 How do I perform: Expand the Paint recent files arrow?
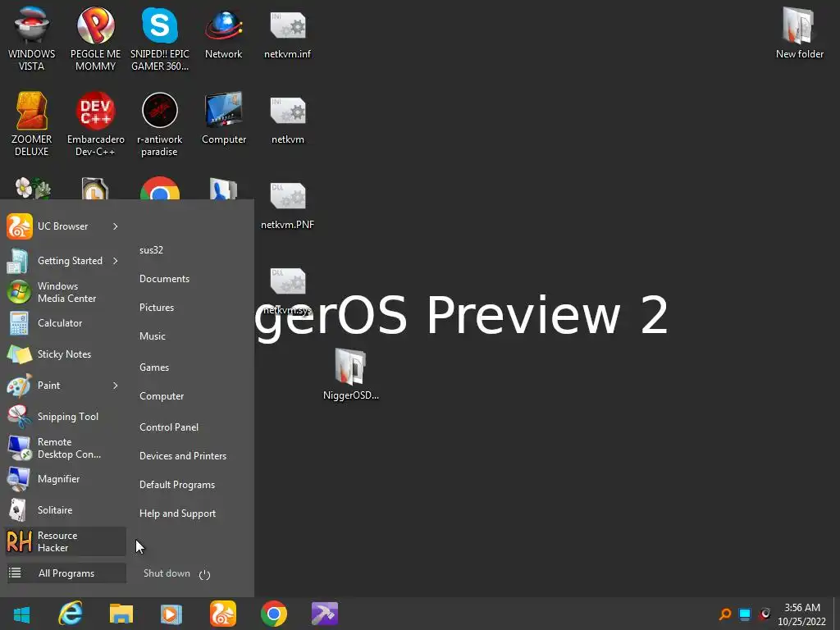[115, 386]
